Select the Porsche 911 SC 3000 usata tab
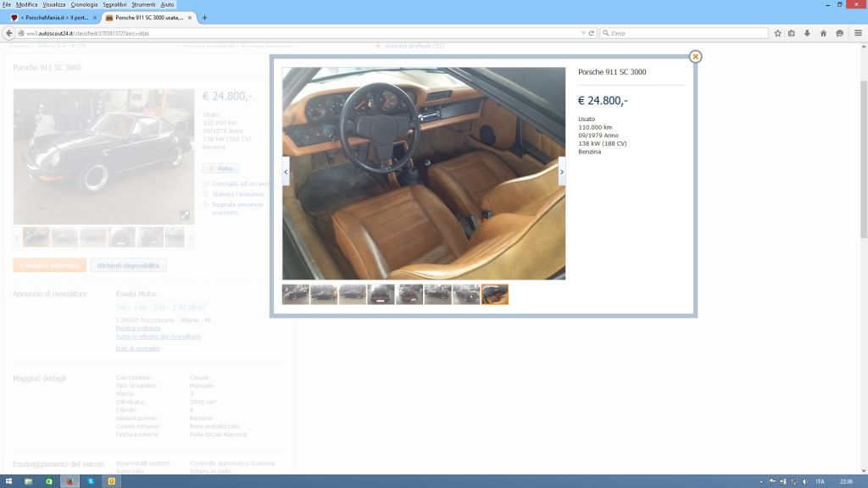This screenshot has width=868, height=488. pyautogui.click(x=148, y=18)
